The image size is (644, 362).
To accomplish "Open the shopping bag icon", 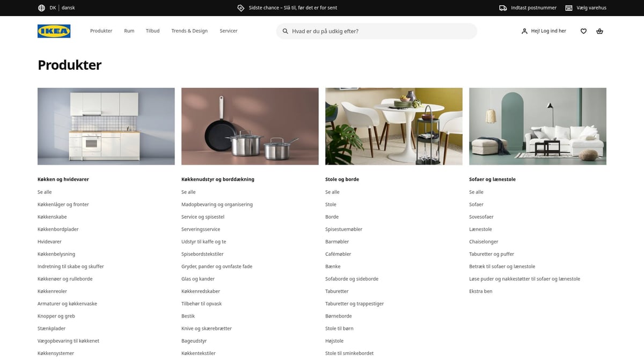I will click(599, 31).
